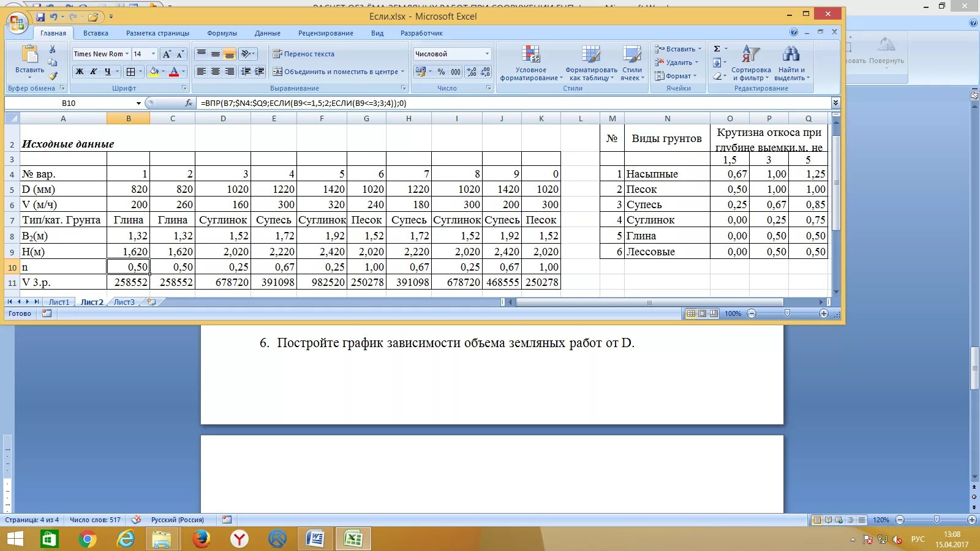Image resolution: width=980 pixels, height=551 pixels.
Task: Click the text orientation icon
Action: pos(246,54)
